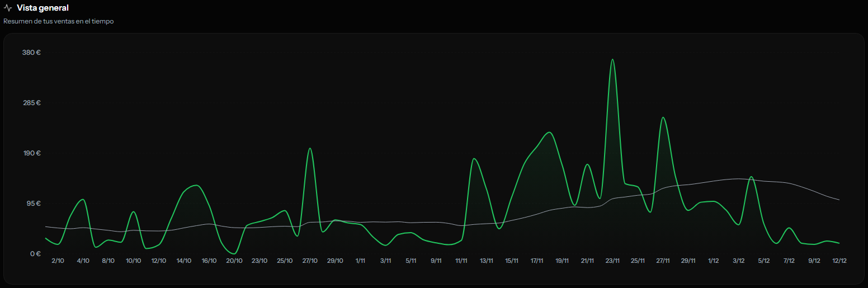Select the 2/10 date on the X axis

[58, 261]
